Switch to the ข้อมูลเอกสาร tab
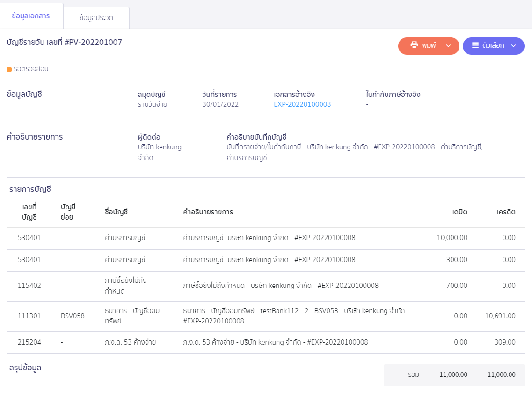Image resolution: width=532 pixels, height=397 pixels. 31,16
